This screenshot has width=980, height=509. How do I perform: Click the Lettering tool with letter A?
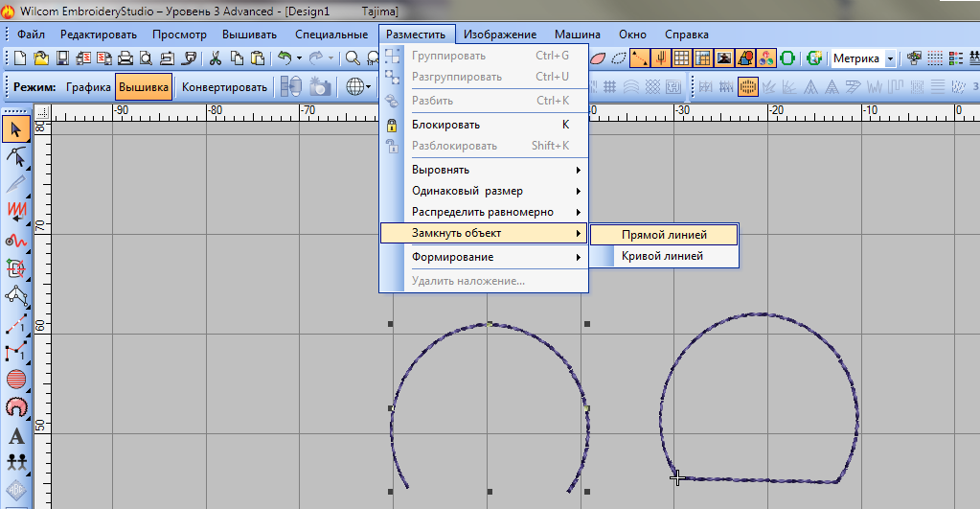[15, 434]
